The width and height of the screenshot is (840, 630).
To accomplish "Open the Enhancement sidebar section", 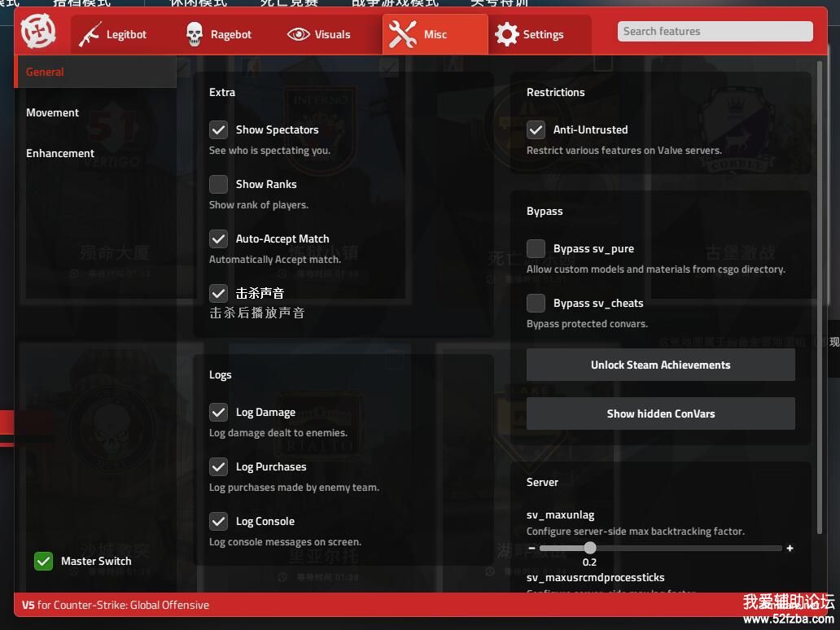I will point(60,153).
